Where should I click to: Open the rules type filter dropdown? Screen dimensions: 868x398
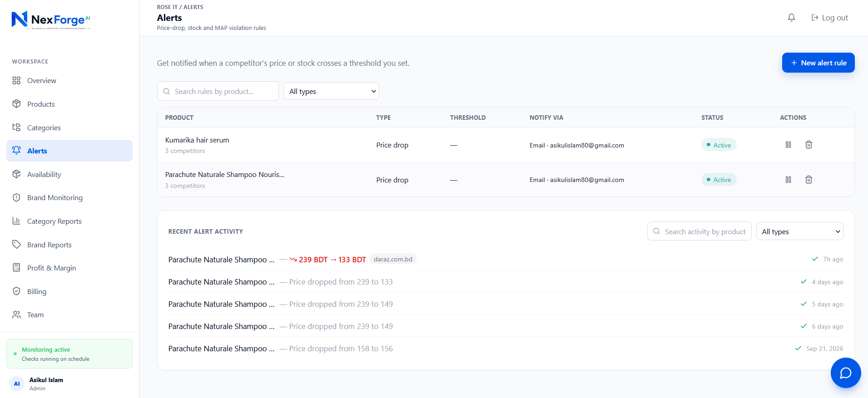point(331,91)
